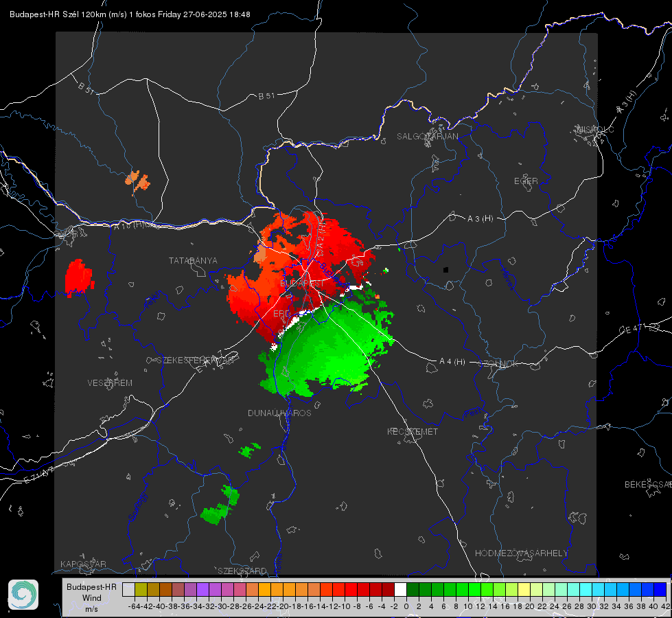Click the 0 value on the wind legend
Screen dimensions: 672x618
pos(406,606)
